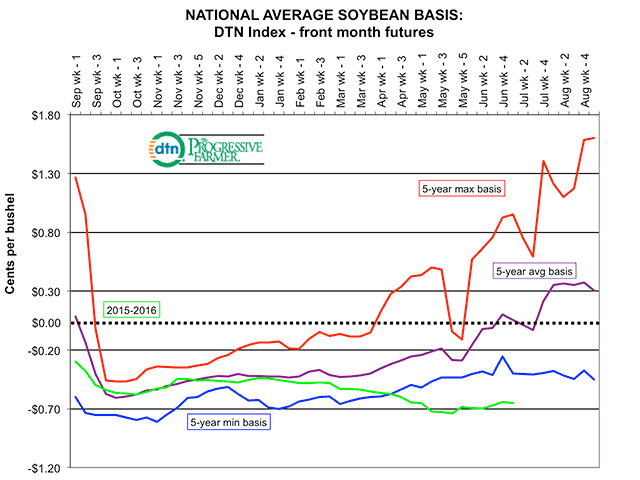Screen dimensions: 640x480
Task: Click the 'Aug wk - 2' x-axis label
Action: (x=565, y=82)
